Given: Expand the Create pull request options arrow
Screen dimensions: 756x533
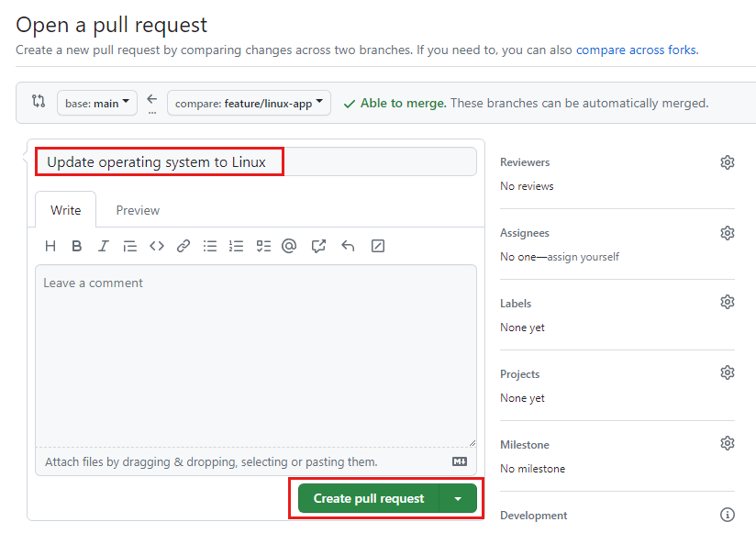Looking at the screenshot, I should click(x=458, y=499).
